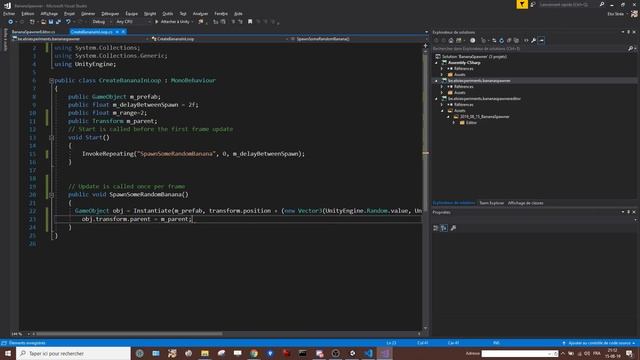Switch Properties panel to alphabetical view
The height and width of the screenshot is (360, 640).
[x=444, y=228]
